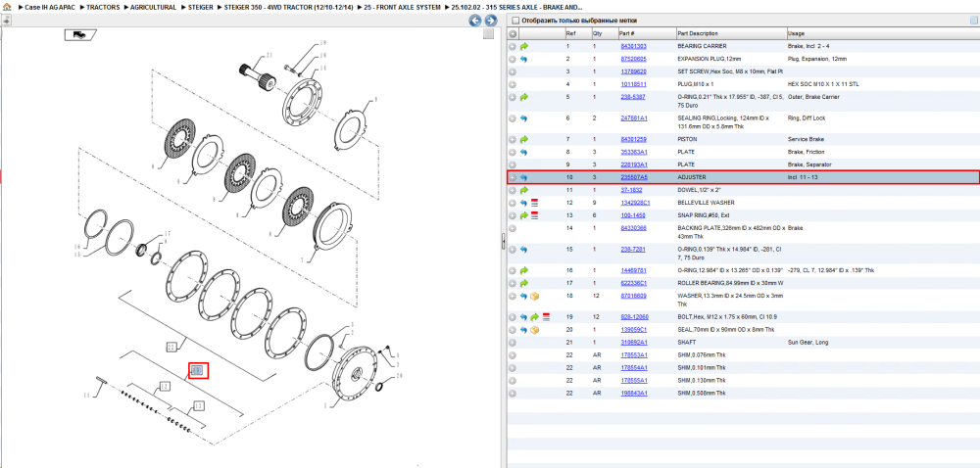Open part number 1342928C1 link
The height and width of the screenshot is (468, 980).
[x=635, y=203]
